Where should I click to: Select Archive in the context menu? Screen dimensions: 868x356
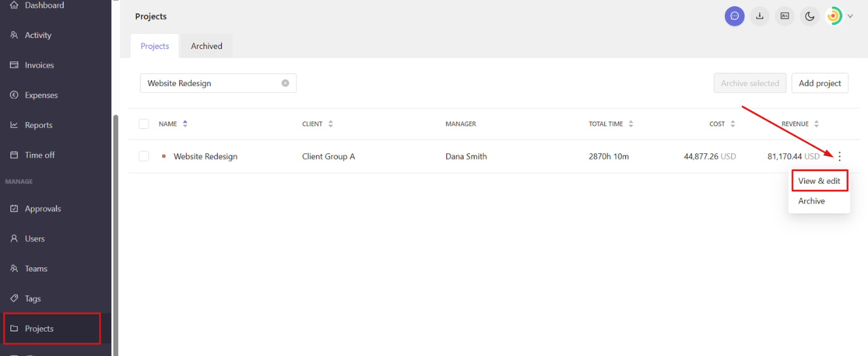812,201
